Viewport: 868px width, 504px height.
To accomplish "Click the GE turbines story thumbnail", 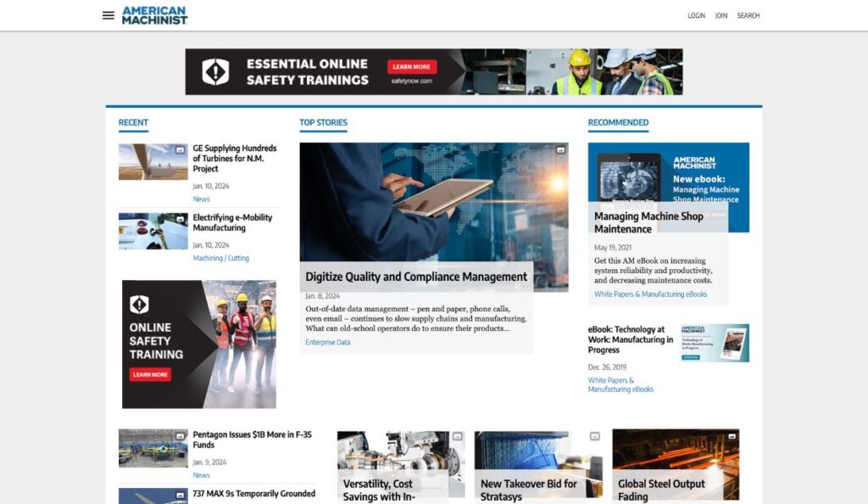I will coord(153,161).
